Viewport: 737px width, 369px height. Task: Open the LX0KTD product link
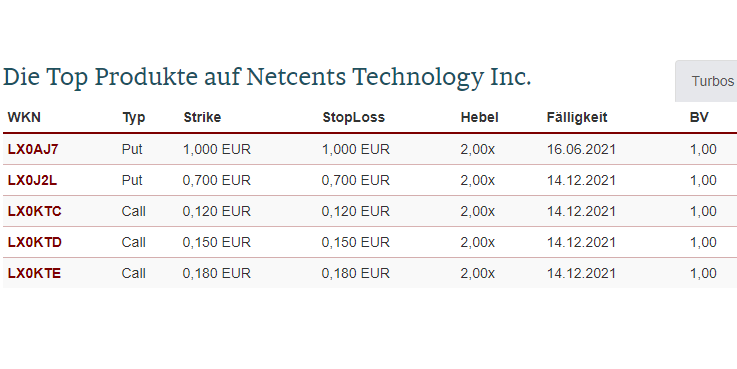tap(35, 243)
